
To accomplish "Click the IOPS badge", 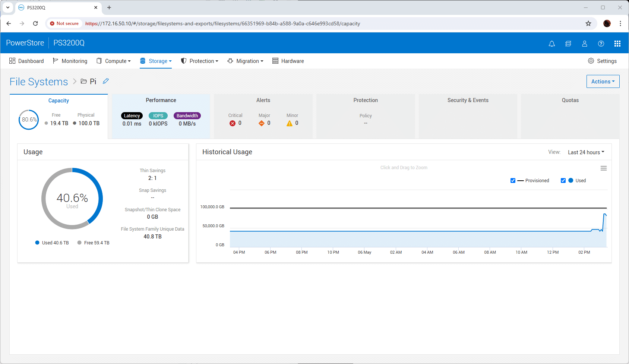I will 158,116.
